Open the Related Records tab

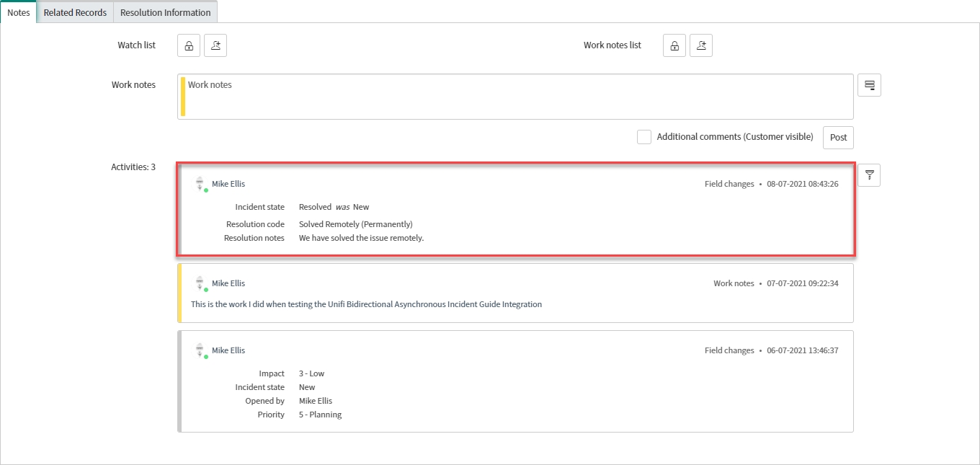point(75,12)
